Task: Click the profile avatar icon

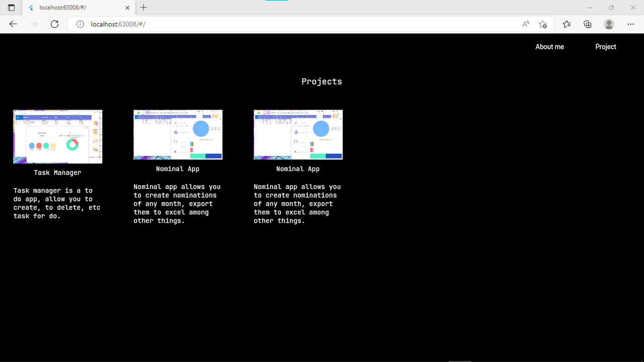Action: tap(609, 24)
